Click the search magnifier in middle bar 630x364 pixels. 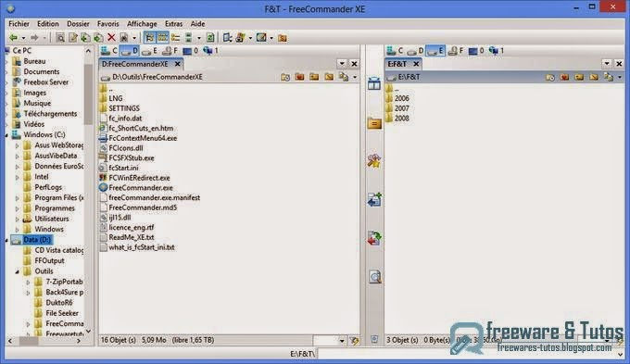[x=374, y=276]
